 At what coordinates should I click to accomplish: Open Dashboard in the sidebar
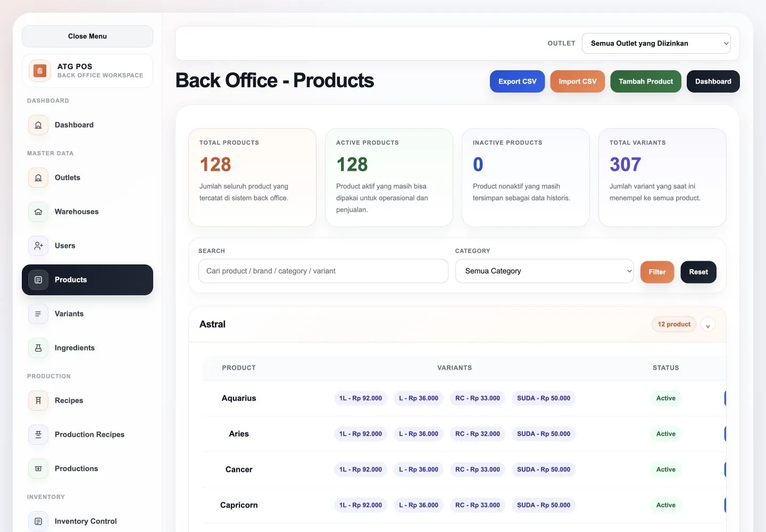(87, 125)
